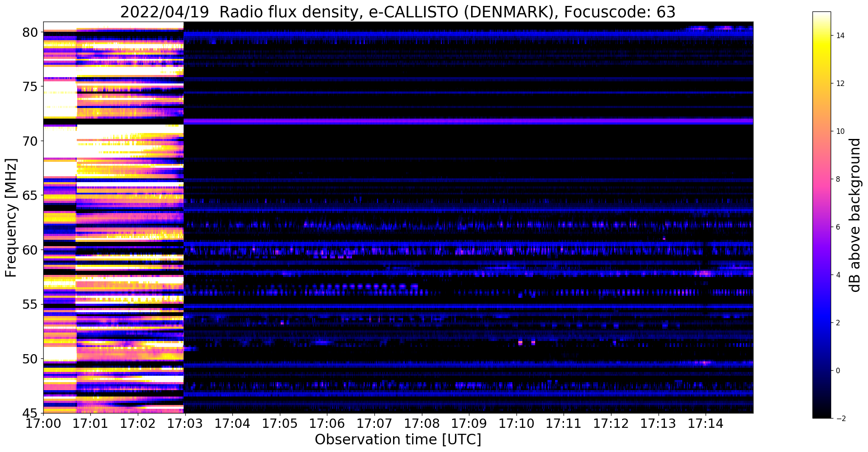Click the 55 MHz frequency tick label
Viewport: 868px width, 452px height.
(30, 304)
